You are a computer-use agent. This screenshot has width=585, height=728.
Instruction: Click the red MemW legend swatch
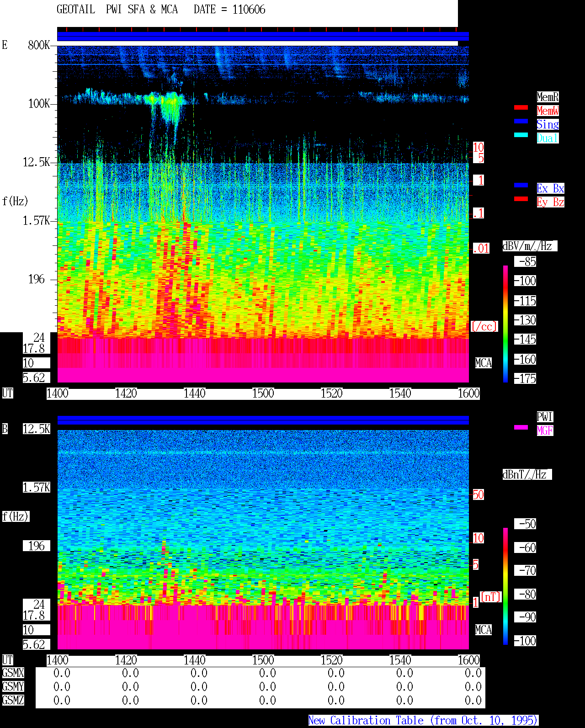[521, 107]
